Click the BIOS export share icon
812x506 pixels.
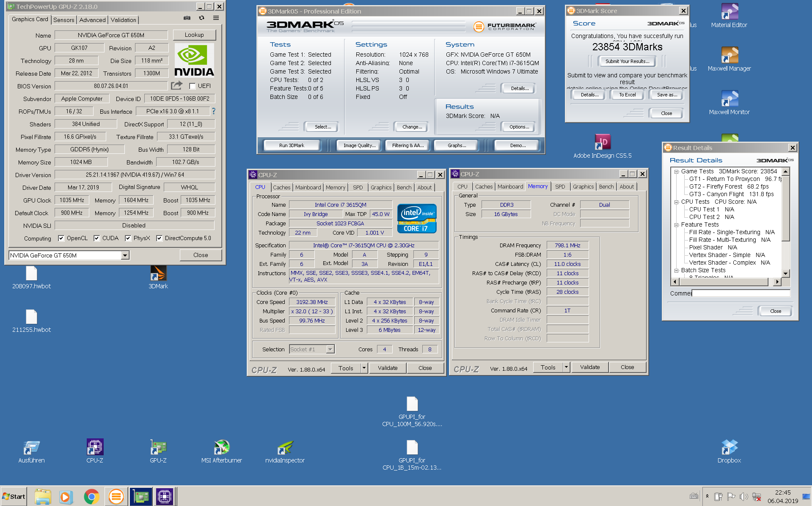click(176, 86)
